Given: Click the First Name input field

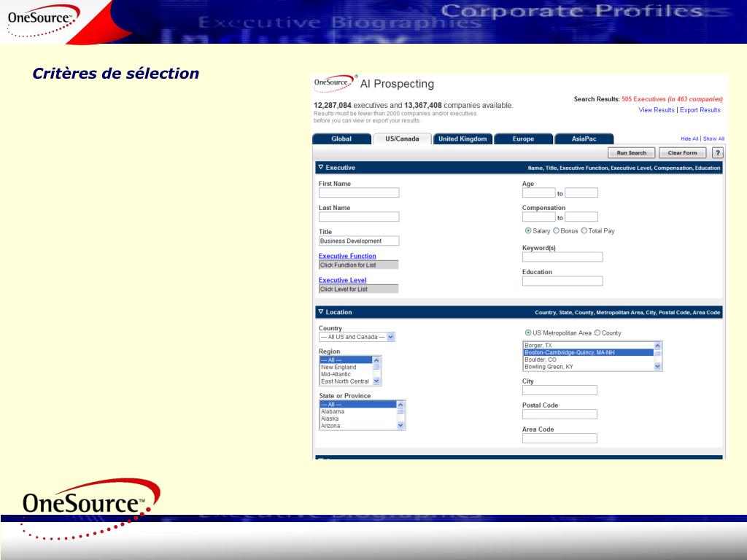Looking at the screenshot, I should 359,192.
